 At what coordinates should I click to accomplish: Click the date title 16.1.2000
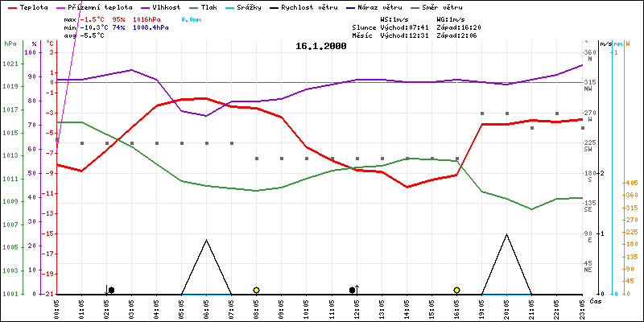point(321,46)
